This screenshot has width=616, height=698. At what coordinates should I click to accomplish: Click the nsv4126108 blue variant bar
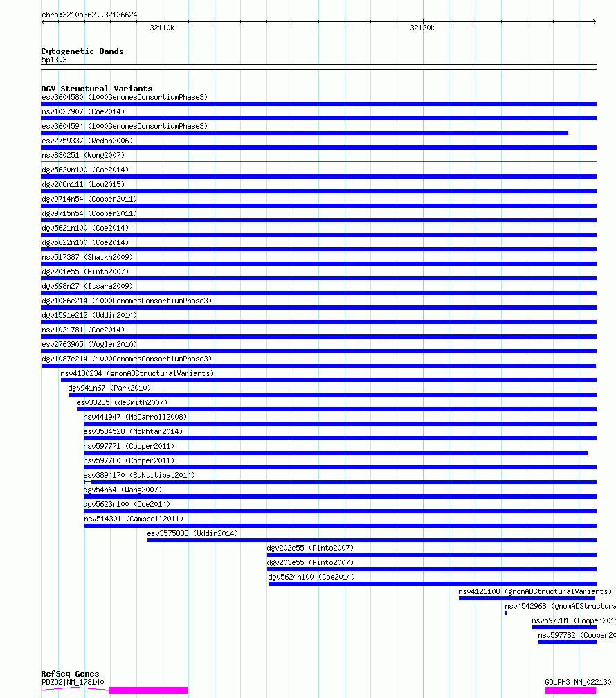(527, 598)
